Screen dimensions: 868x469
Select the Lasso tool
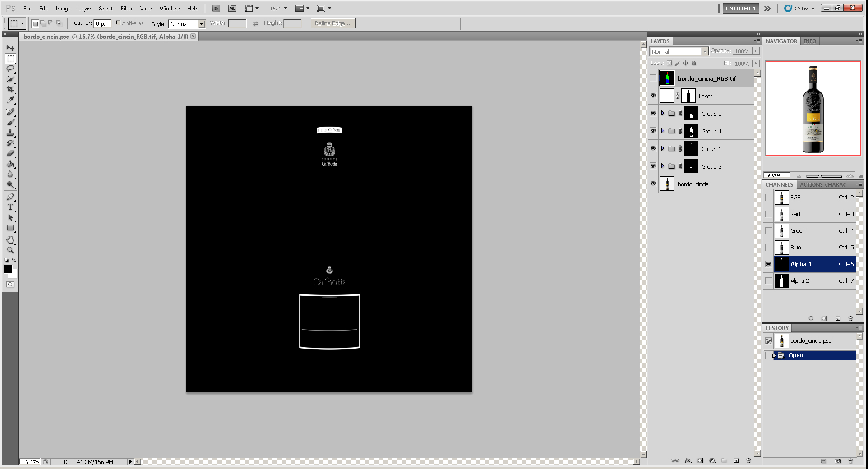point(10,69)
